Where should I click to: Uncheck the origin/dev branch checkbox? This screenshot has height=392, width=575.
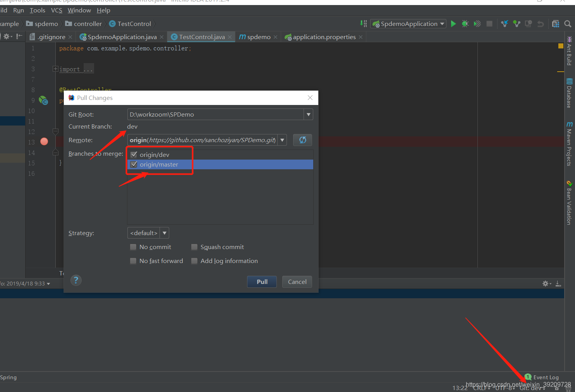[x=134, y=155]
